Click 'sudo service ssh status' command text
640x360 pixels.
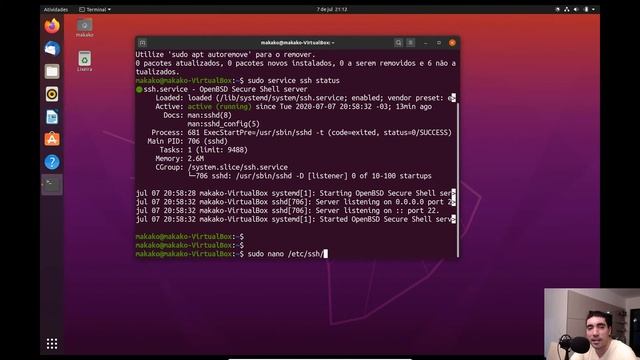pos(293,80)
